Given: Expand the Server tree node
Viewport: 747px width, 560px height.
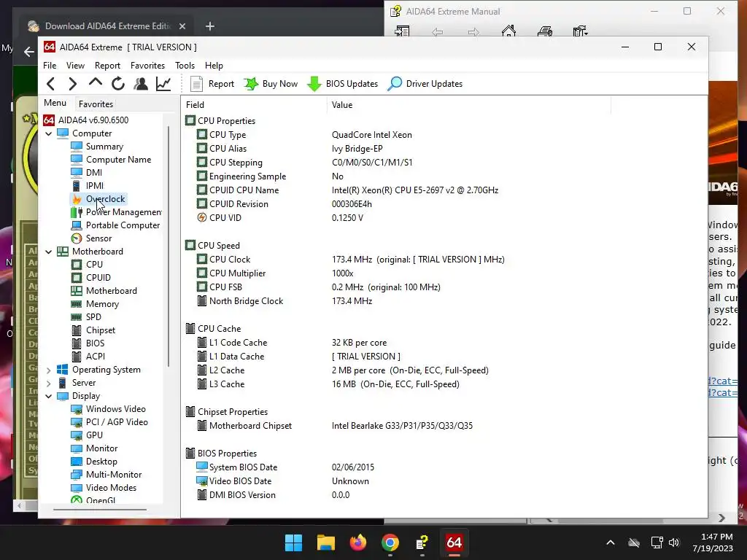Looking at the screenshot, I should pyautogui.click(x=49, y=383).
